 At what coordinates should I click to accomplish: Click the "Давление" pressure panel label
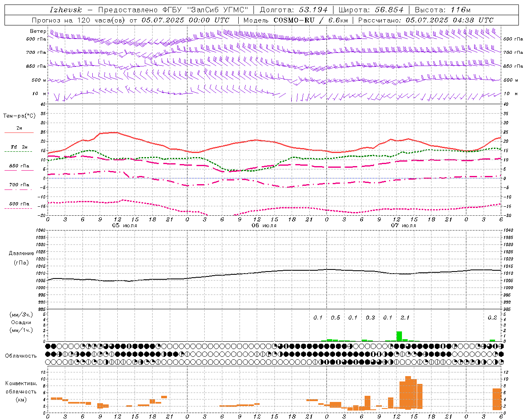pos(21,253)
